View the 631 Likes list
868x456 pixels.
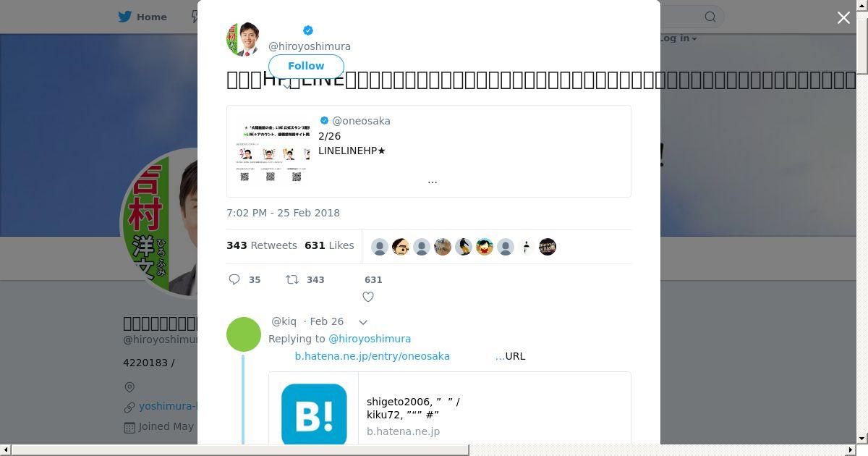pyautogui.click(x=329, y=245)
